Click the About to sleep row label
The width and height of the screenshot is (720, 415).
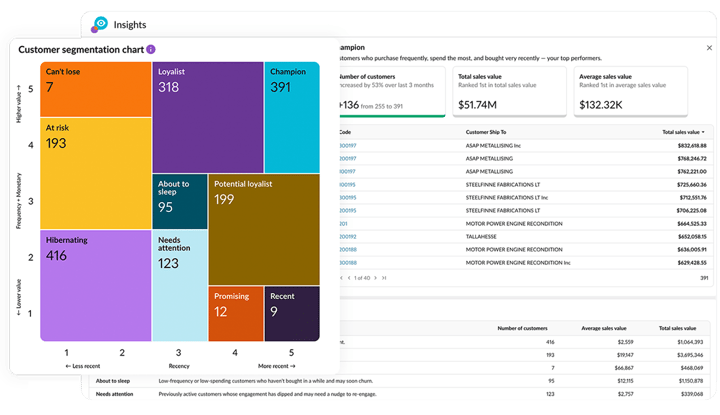point(113,381)
